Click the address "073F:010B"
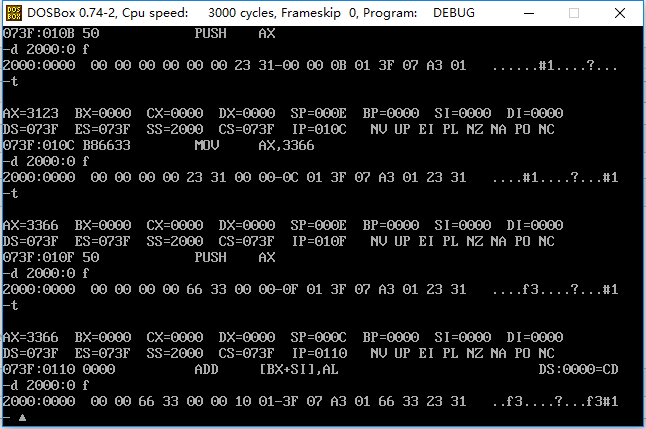 tap(39, 33)
